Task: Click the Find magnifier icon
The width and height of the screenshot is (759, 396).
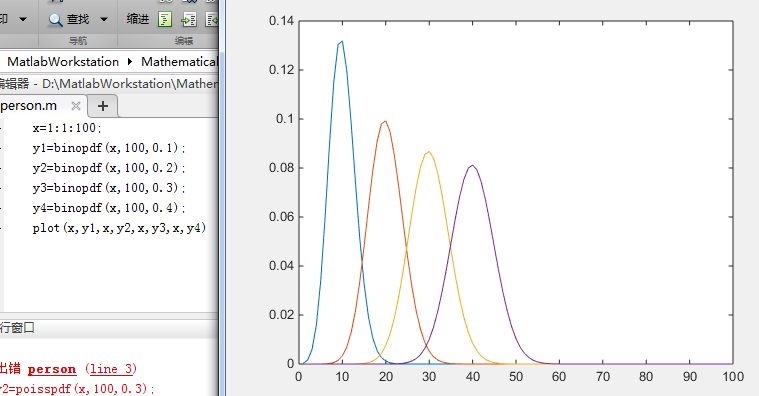Action: (55, 20)
